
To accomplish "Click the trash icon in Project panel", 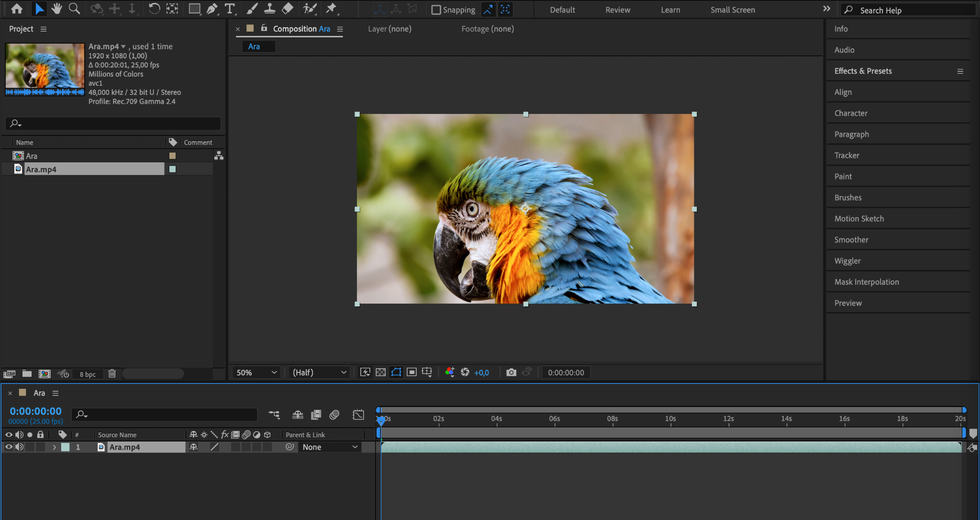I will click(112, 373).
